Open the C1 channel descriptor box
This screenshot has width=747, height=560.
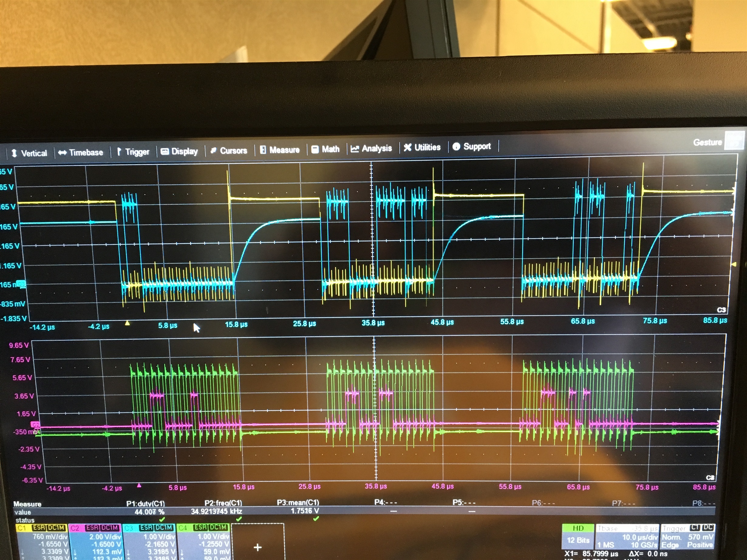click(42, 541)
